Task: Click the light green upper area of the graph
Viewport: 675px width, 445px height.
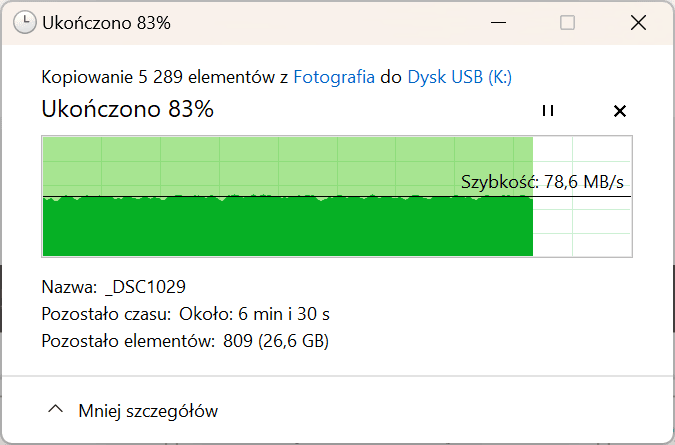Action: coord(288,166)
